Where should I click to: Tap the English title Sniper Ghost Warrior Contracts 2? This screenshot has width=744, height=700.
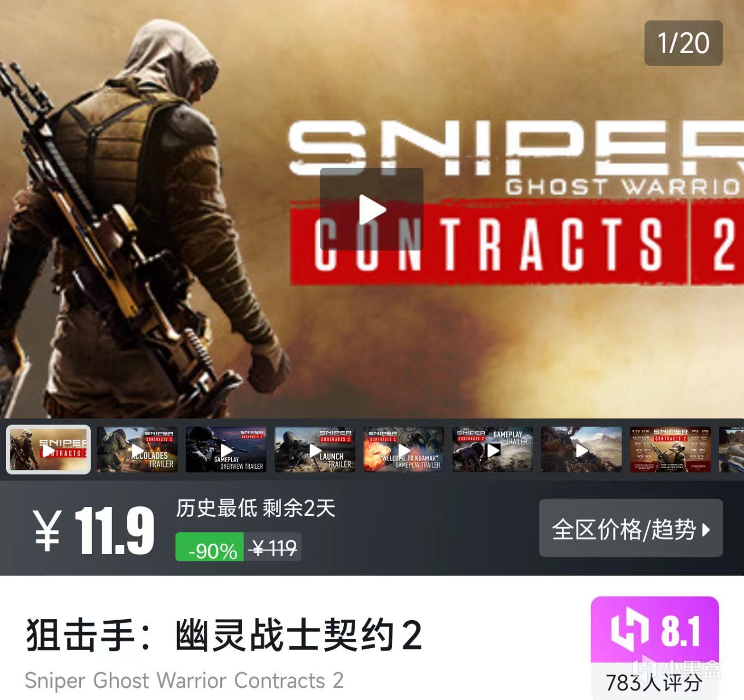184,680
